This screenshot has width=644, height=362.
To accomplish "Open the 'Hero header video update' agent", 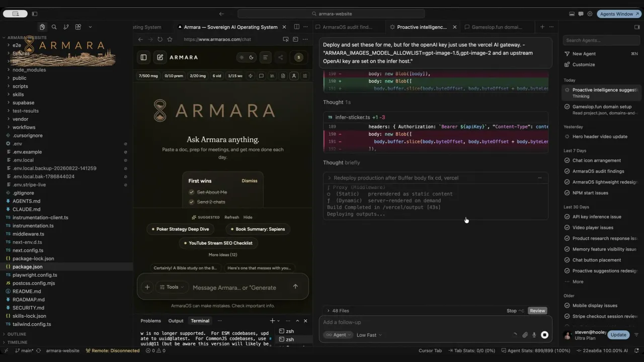I will point(601,137).
